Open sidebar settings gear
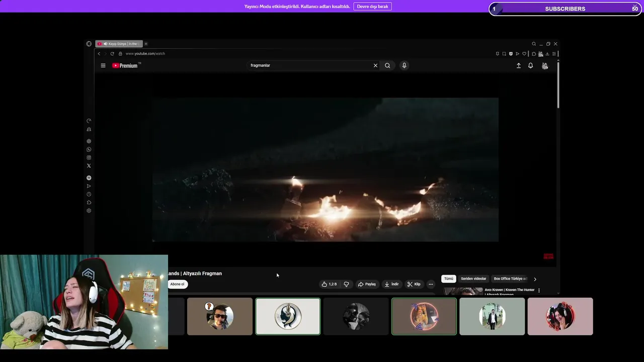Screen dimensions: 644x362 [89, 211]
